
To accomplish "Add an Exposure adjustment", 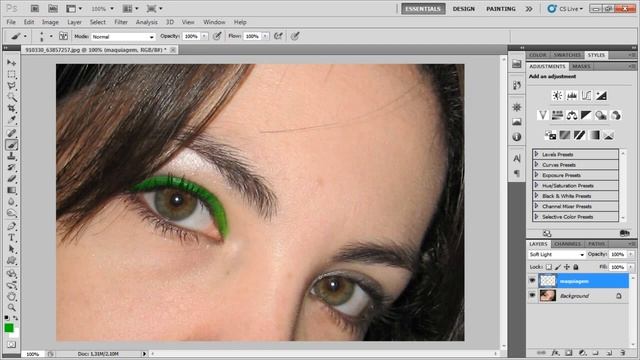I will click(601, 96).
